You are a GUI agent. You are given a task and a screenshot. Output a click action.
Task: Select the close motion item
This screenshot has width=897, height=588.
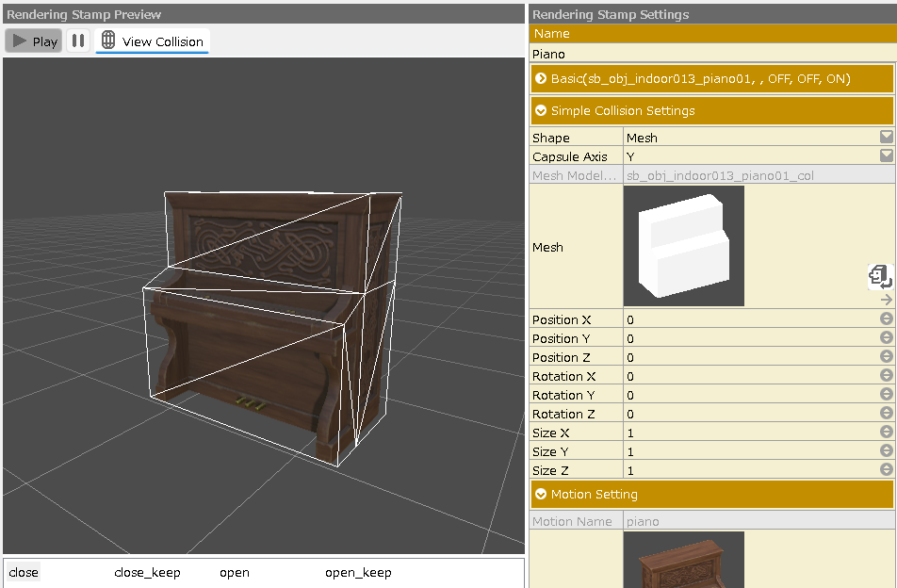click(24, 573)
